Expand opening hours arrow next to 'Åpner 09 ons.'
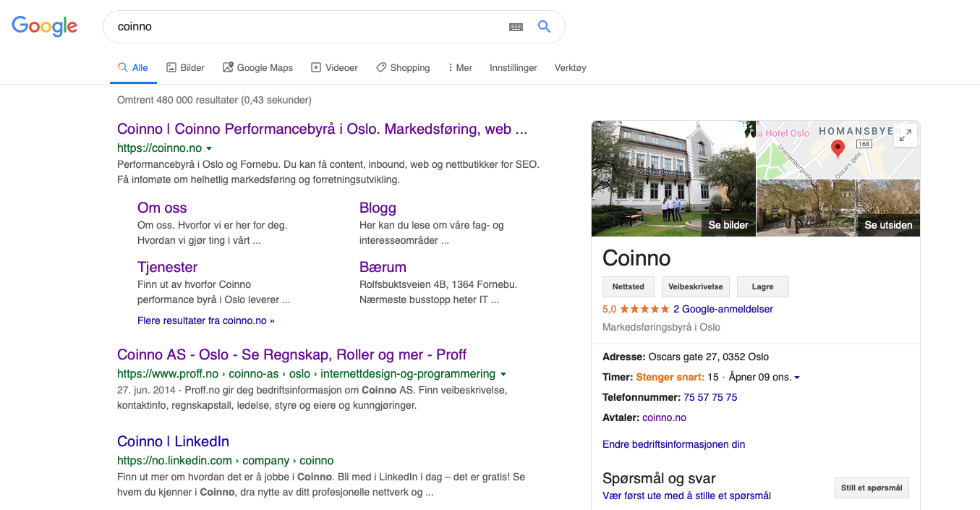This screenshot has height=510, width=980. point(797,378)
